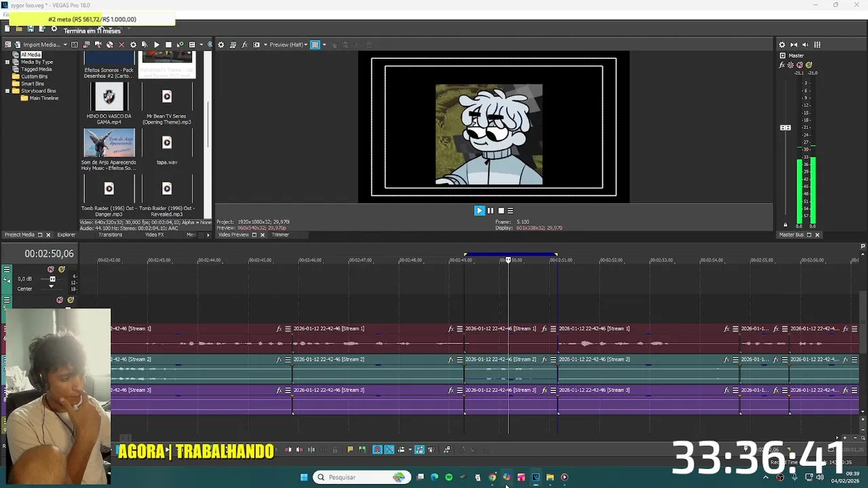868x488 pixels.
Task: Toggle Automatic Crossfades button
Action: click(389, 449)
